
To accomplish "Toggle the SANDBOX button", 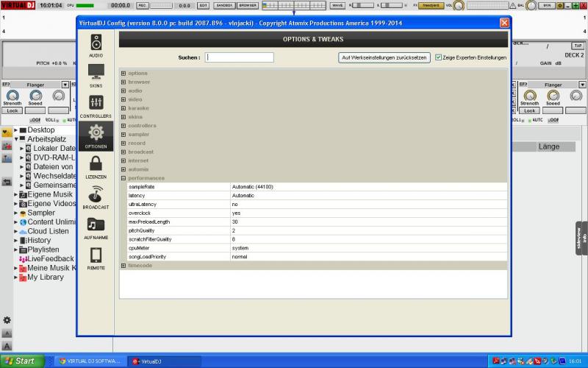I will (x=224, y=6).
